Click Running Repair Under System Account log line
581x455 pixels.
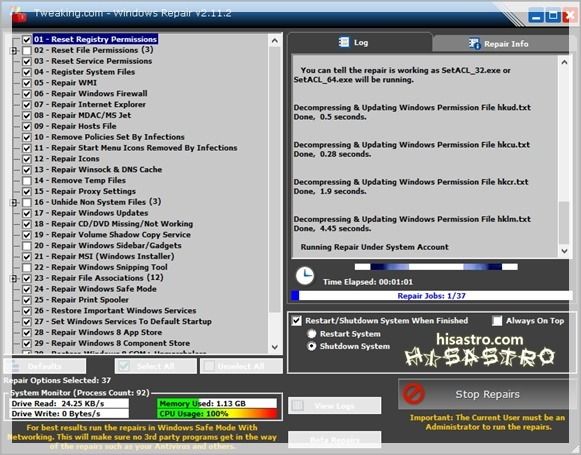[374, 247]
